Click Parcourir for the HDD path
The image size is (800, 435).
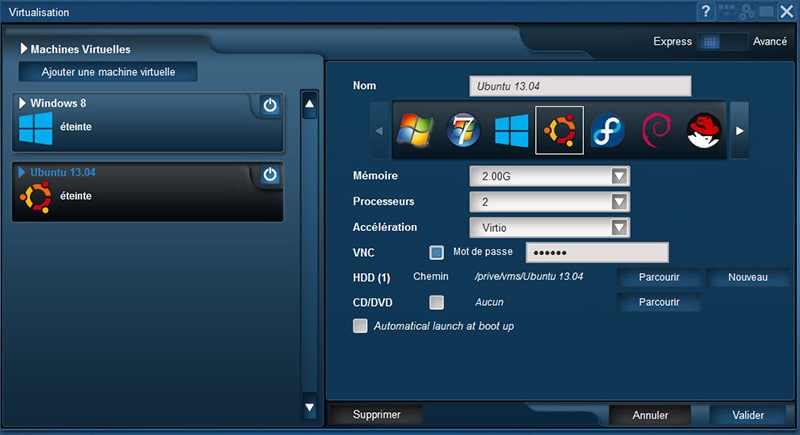(x=659, y=277)
